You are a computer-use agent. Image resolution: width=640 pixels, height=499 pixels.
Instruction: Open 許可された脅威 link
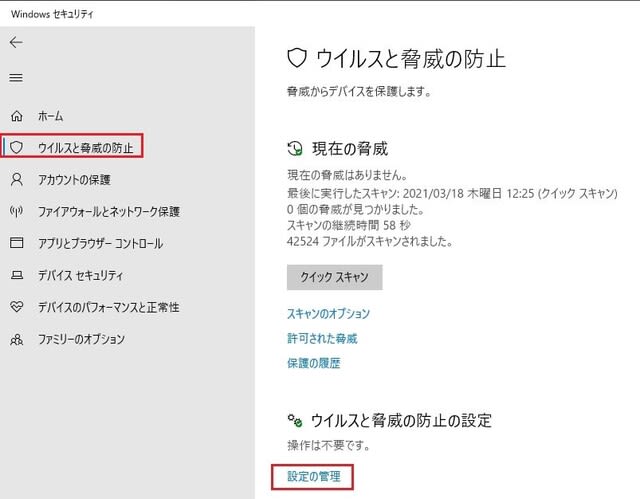click(x=322, y=338)
